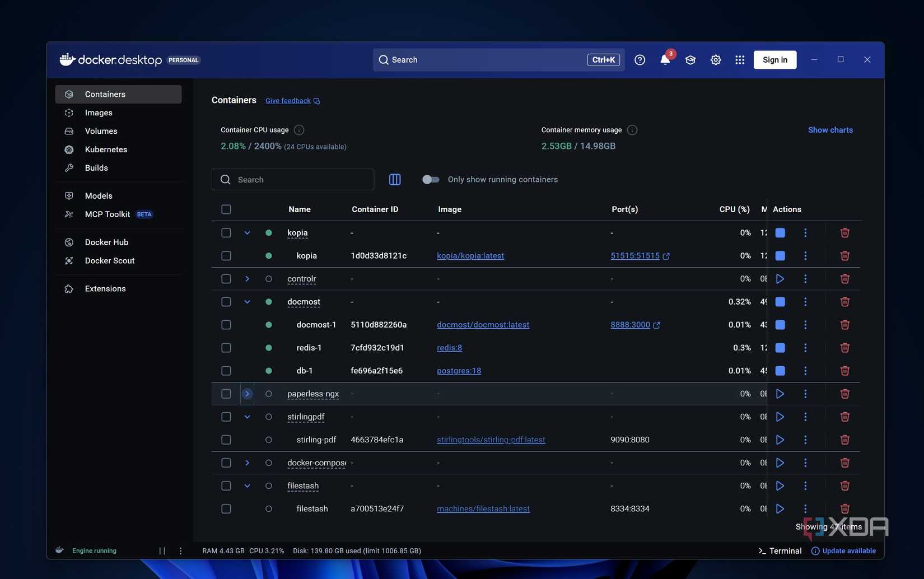This screenshot has height=579, width=924.
Task: Click the column customization icon
Action: point(395,179)
